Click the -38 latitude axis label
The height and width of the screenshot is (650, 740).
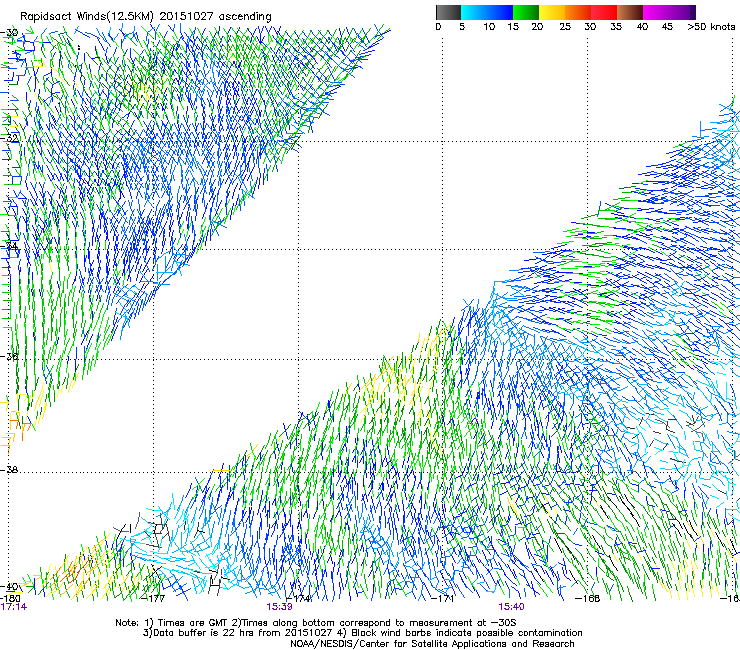point(10,470)
